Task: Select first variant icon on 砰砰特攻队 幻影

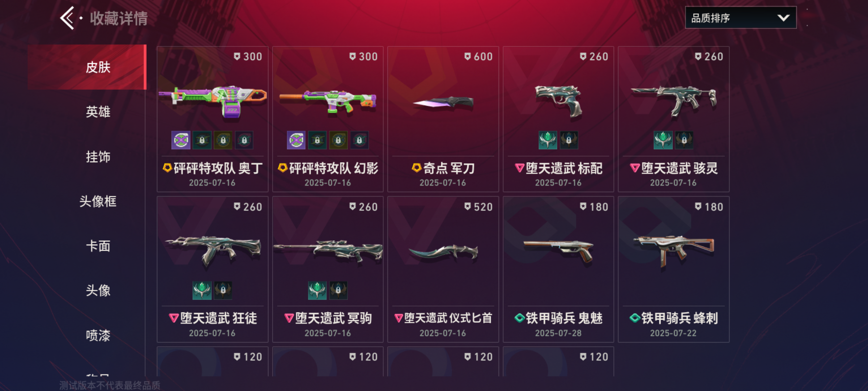Action: (296, 140)
